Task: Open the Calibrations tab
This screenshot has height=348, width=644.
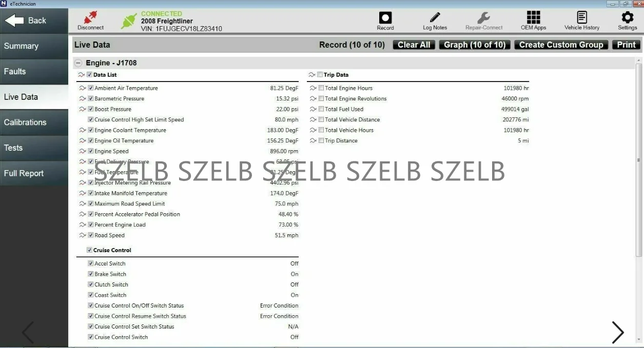Action: [34, 122]
